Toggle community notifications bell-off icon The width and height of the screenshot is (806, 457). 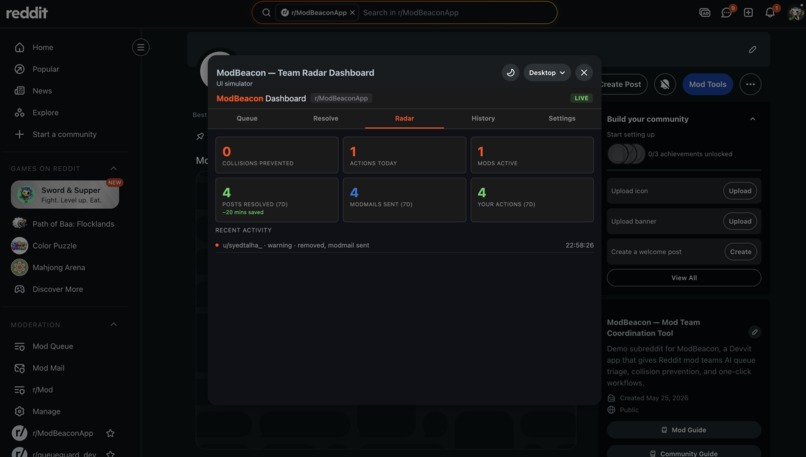[665, 84]
